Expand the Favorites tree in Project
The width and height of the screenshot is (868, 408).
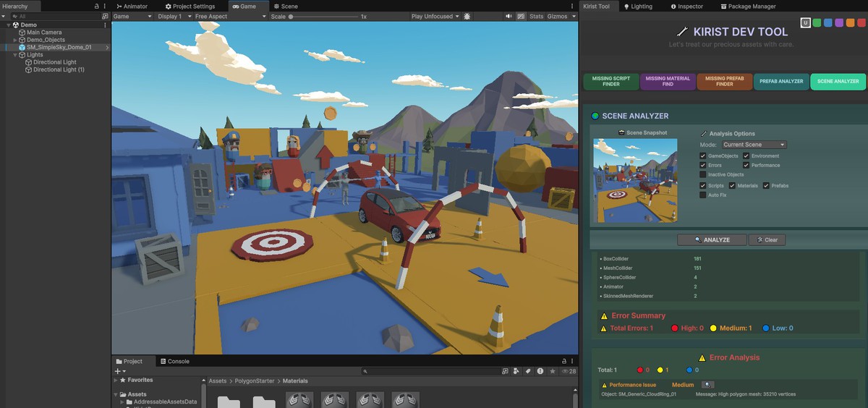point(116,380)
